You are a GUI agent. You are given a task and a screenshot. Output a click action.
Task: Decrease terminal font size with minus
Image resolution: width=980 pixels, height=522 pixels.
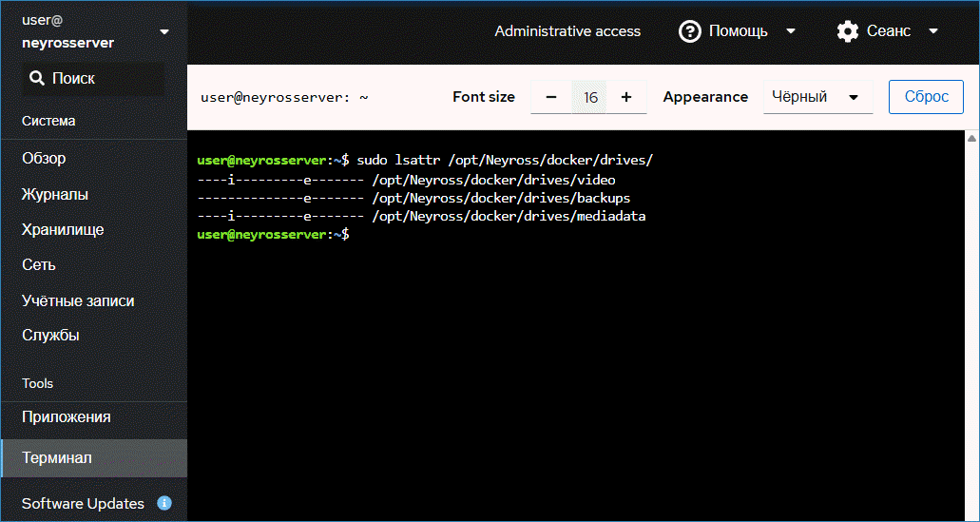[x=551, y=97]
